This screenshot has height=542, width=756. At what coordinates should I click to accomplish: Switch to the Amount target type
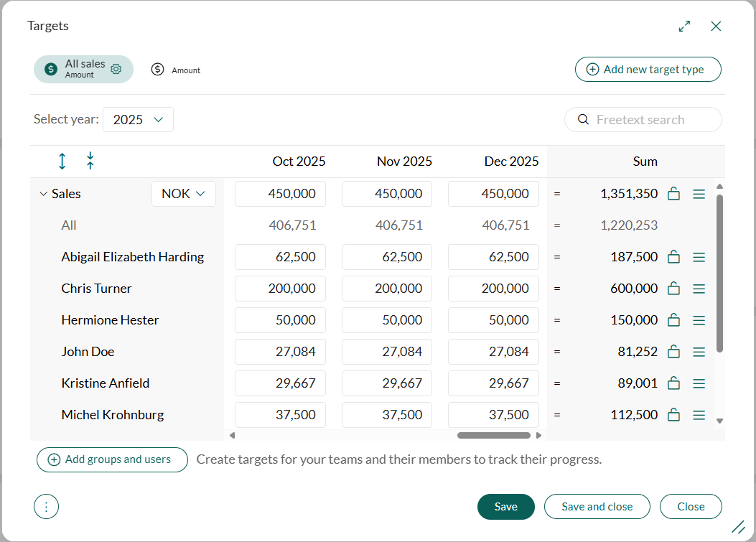click(176, 70)
